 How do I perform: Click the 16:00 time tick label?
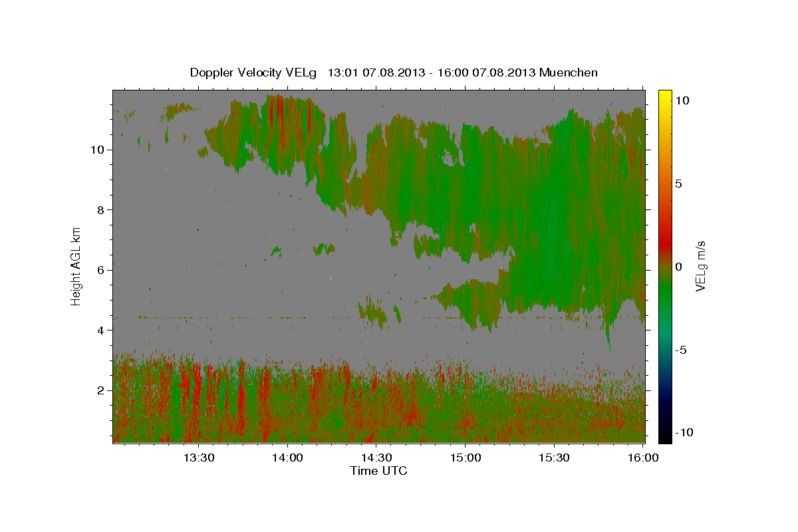point(642,458)
